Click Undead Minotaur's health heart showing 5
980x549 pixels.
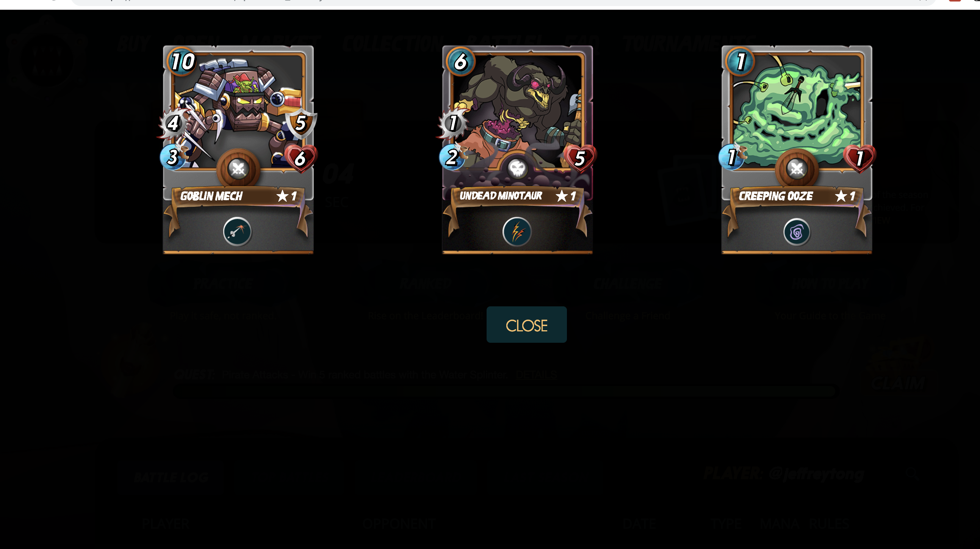pyautogui.click(x=580, y=158)
